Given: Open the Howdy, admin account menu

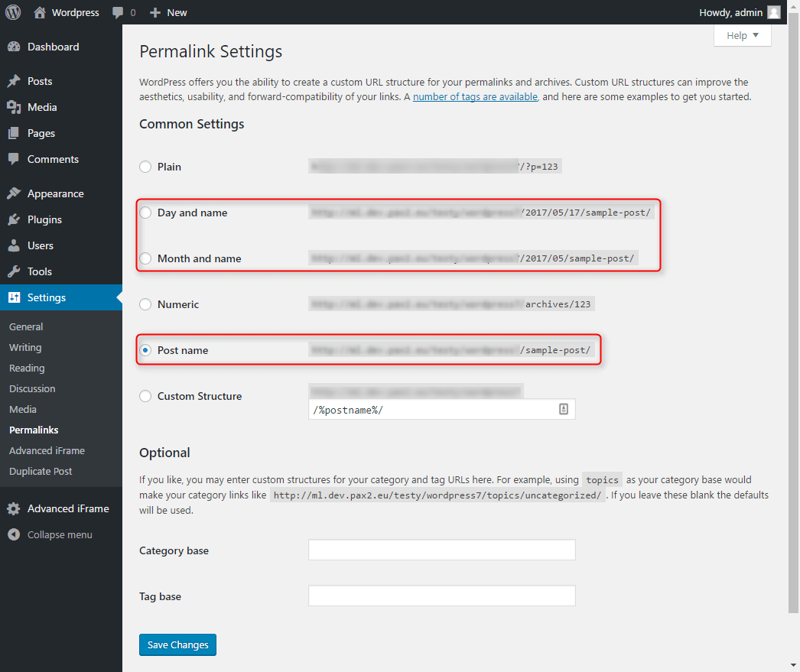Looking at the screenshot, I should [x=731, y=12].
